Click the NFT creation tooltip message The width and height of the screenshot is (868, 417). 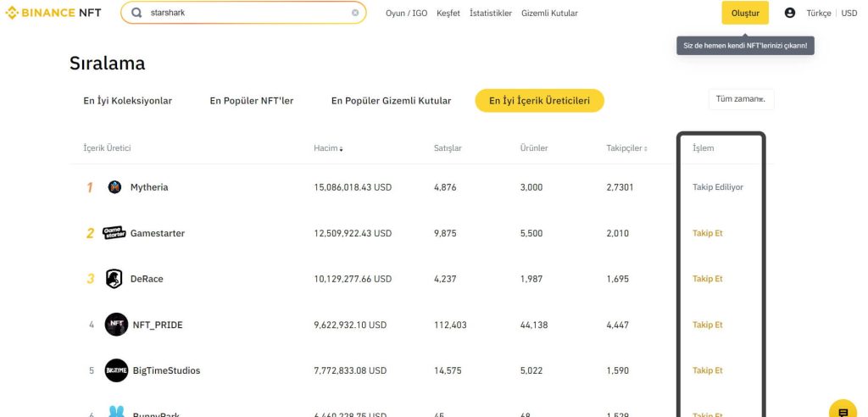pyautogui.click(x=745, y=46)
